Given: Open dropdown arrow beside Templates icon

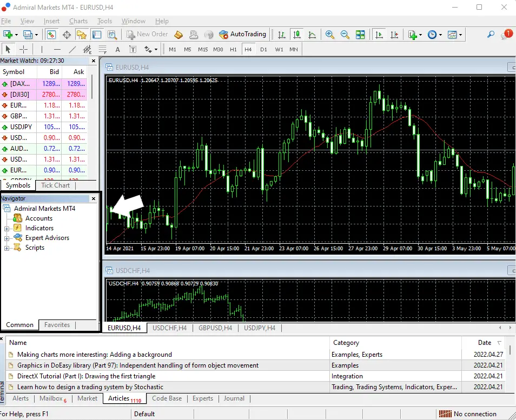Looking at the screenshot, I should (x=460, y=35).
